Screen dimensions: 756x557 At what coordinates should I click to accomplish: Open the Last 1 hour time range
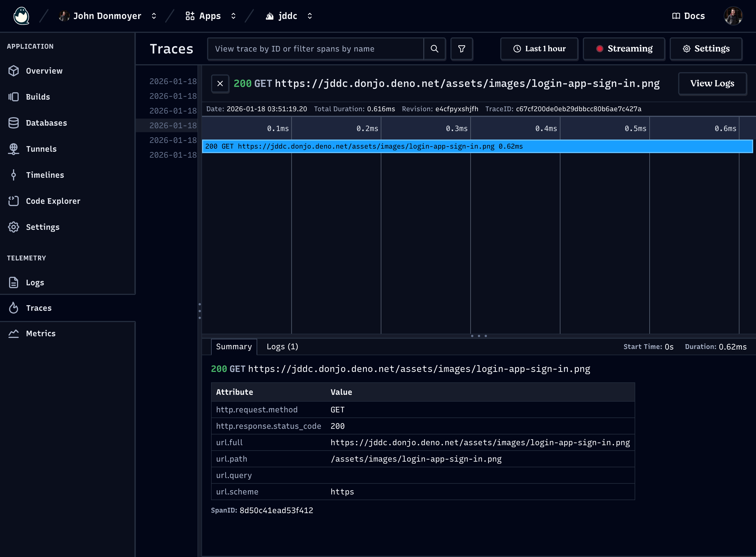[x=539, y=49]
